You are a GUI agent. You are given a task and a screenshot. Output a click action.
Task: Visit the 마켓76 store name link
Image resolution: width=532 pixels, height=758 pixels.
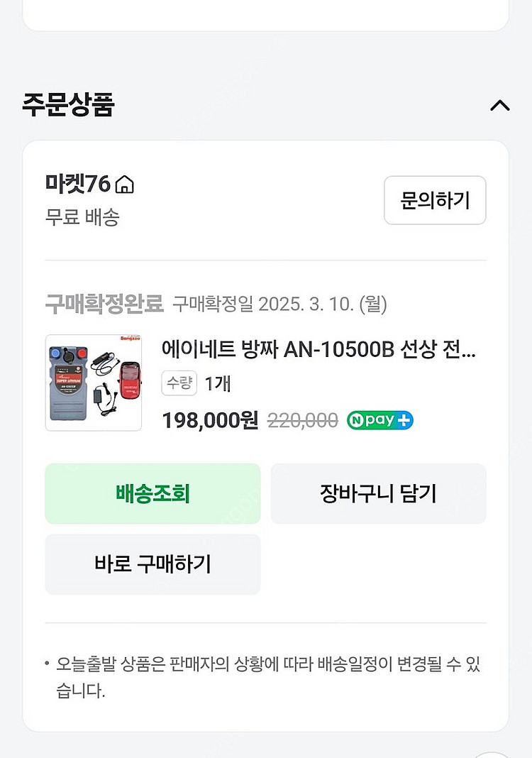[x=77, y=184]
